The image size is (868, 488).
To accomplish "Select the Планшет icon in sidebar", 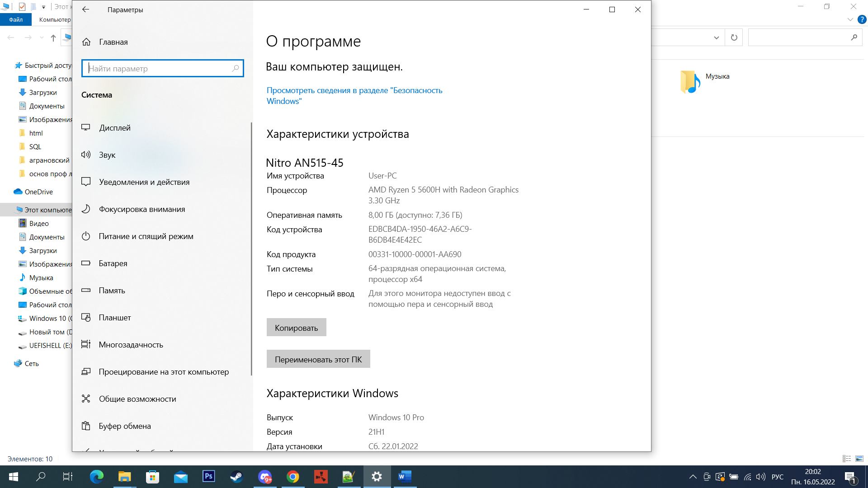I will (86, 318).
